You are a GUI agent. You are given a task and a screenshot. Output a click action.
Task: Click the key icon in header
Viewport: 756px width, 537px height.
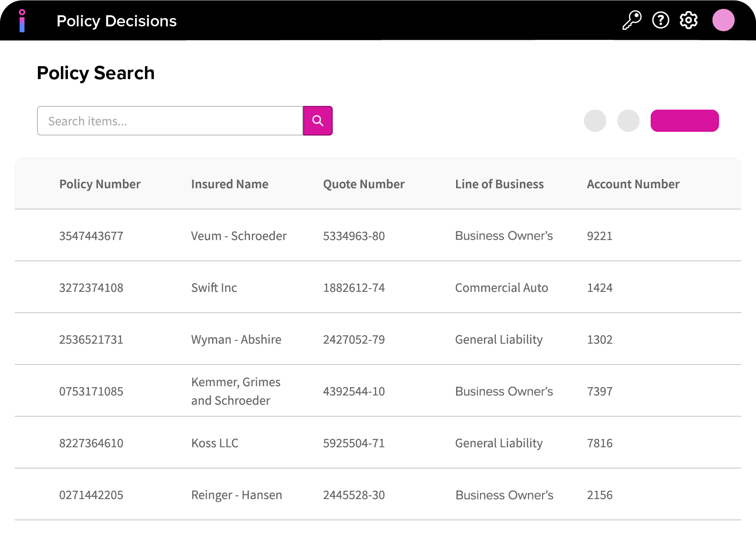point(632,20)
